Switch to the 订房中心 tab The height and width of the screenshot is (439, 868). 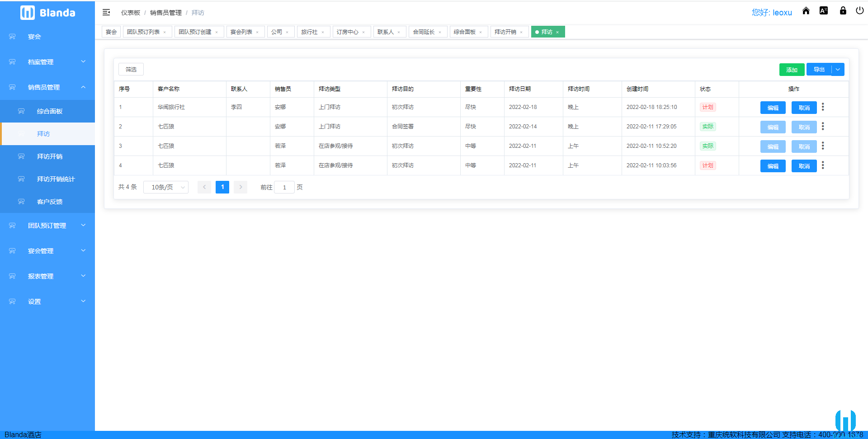[347, 32]
